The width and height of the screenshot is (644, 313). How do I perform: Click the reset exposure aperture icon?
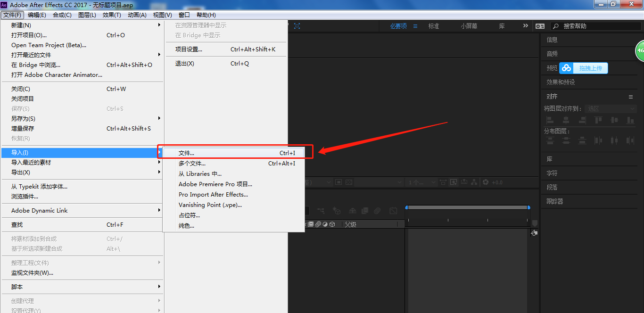[486, 182]
